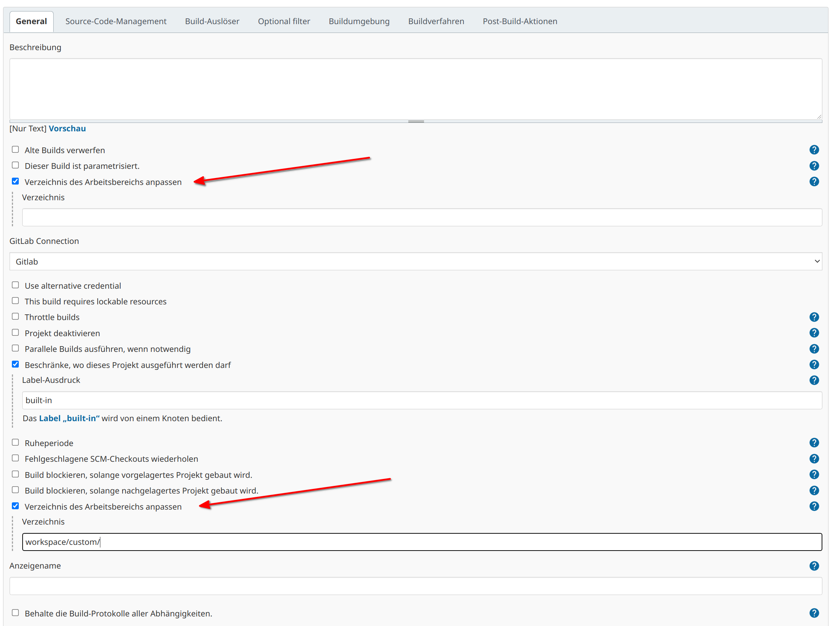
Task: Toggle Throttle builds checkbox
Action: click(15, 317)
